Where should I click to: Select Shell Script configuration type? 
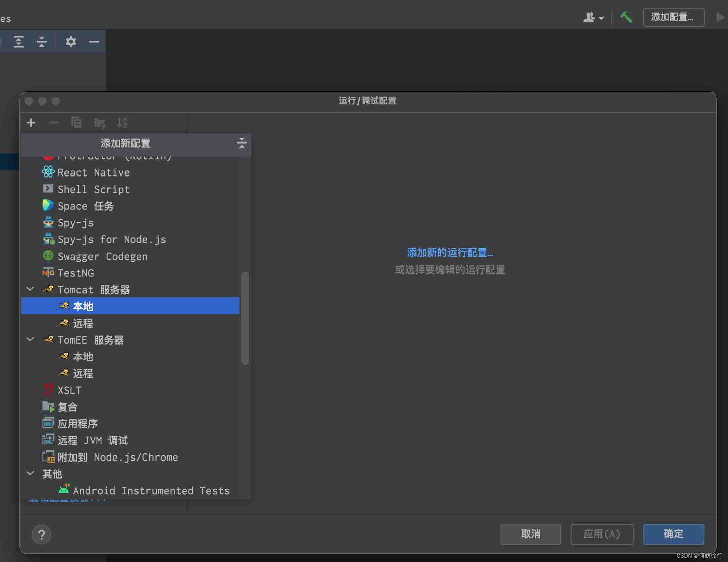(130, 189)
